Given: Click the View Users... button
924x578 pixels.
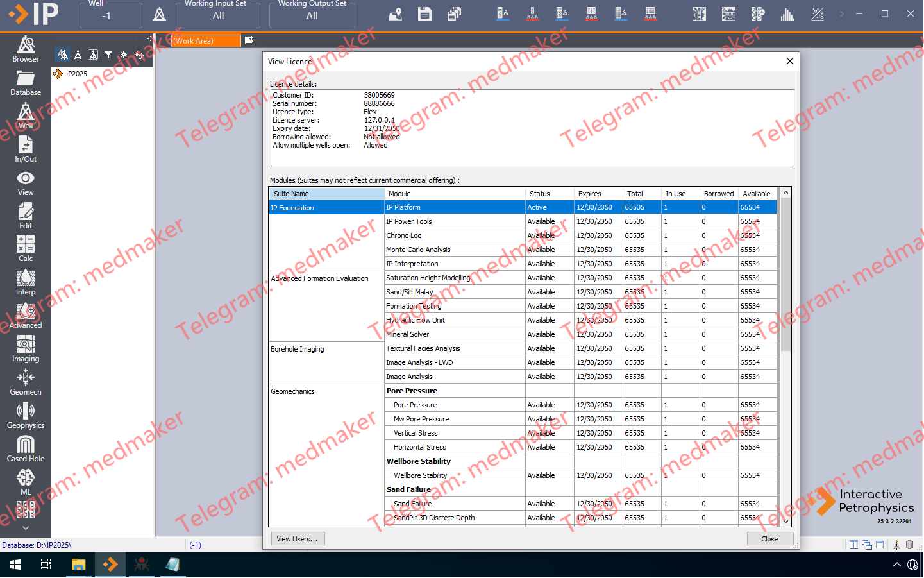Looking at the screenshot, I should click(298, 539).
